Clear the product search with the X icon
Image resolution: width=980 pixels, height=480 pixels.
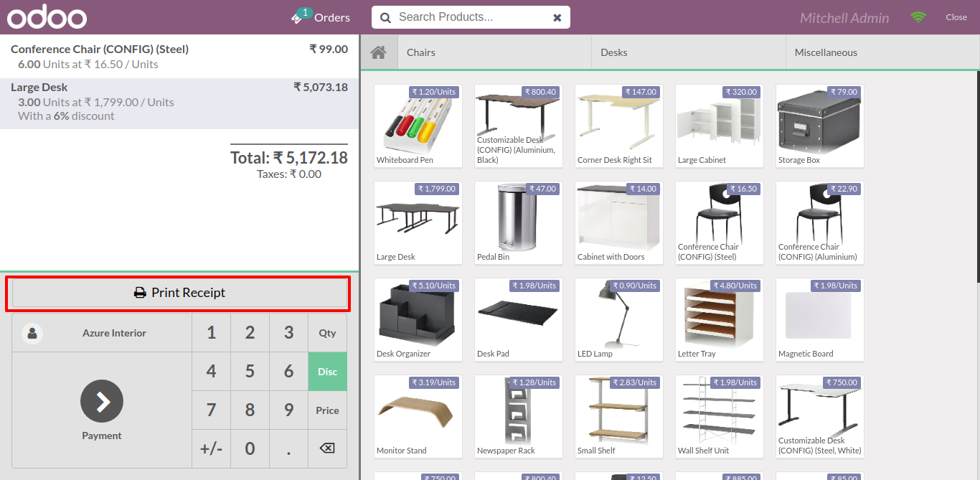click(557, 18)
